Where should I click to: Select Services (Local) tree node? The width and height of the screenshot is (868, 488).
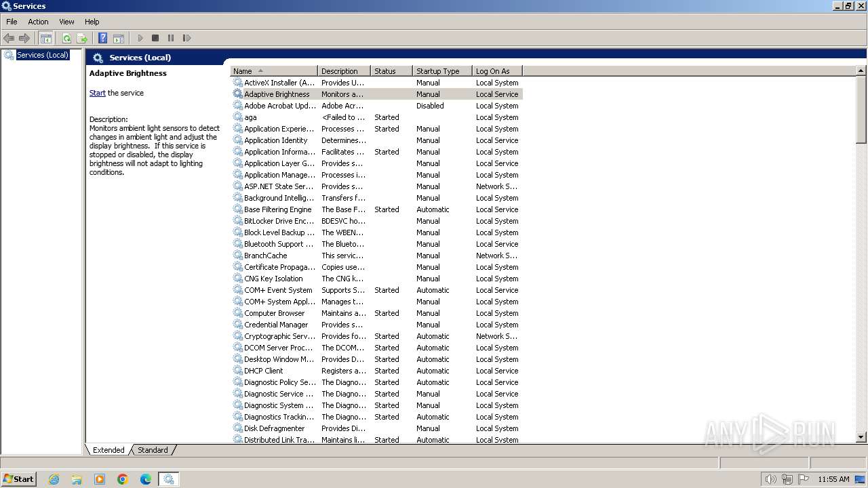click(x=42, y=55)
